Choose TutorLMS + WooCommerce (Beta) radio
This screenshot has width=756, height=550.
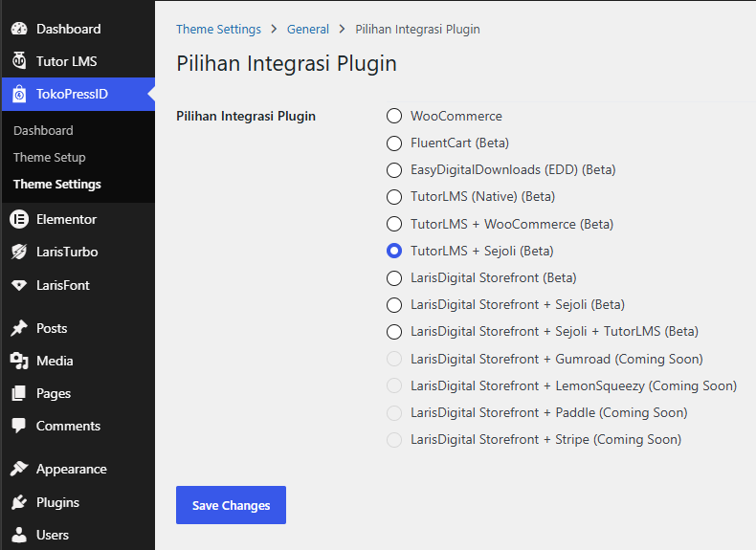click(x=394, y=224)
